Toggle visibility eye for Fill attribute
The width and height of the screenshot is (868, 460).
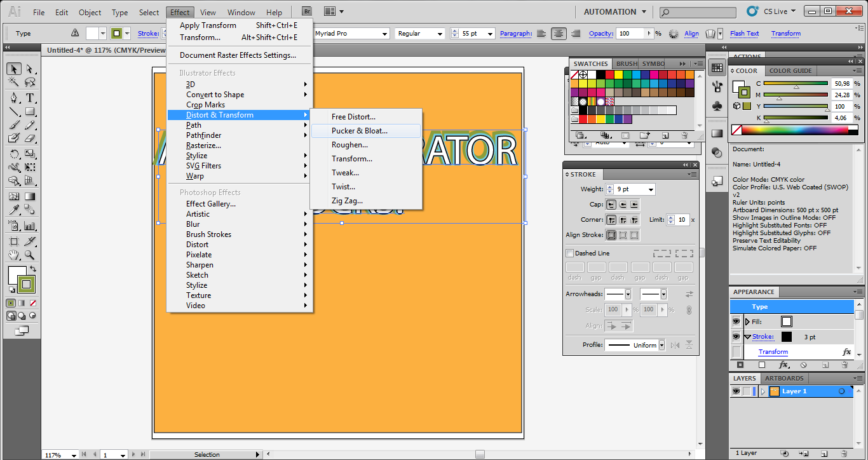point(736,321)
